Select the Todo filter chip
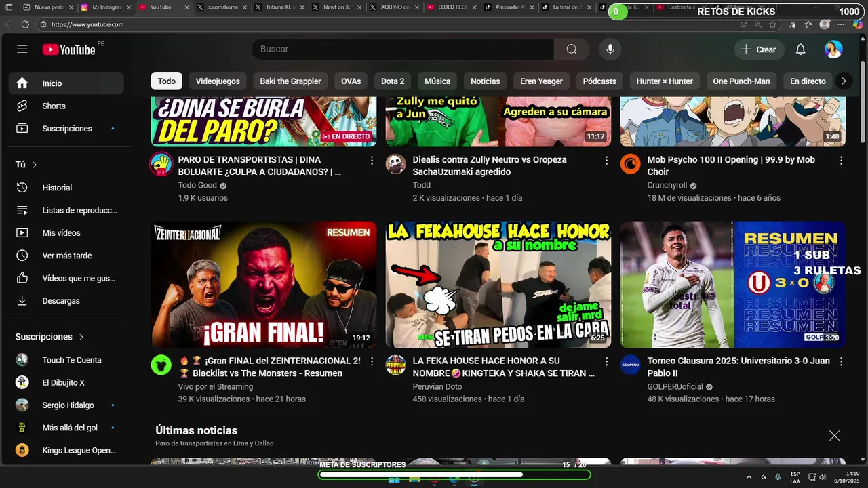 pos(167,81)
